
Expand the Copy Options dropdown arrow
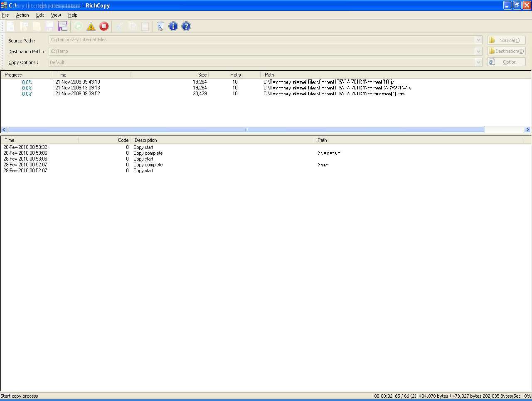click(478, 62)
